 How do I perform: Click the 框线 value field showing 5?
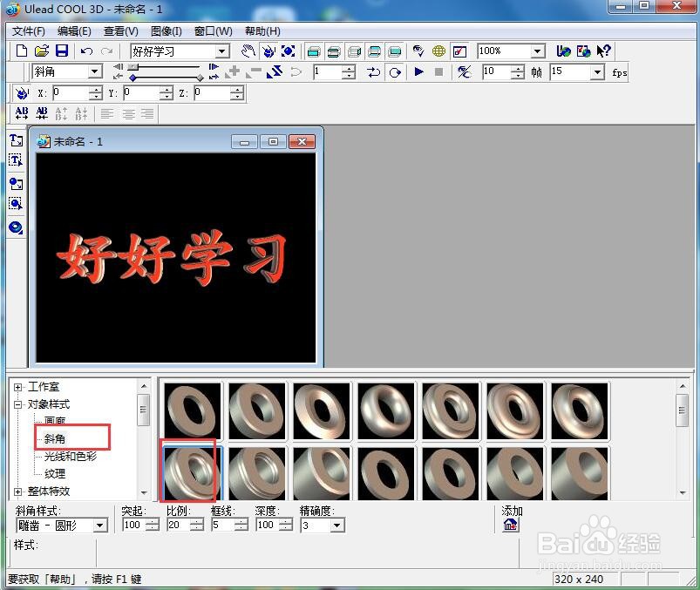click(223, 525)
